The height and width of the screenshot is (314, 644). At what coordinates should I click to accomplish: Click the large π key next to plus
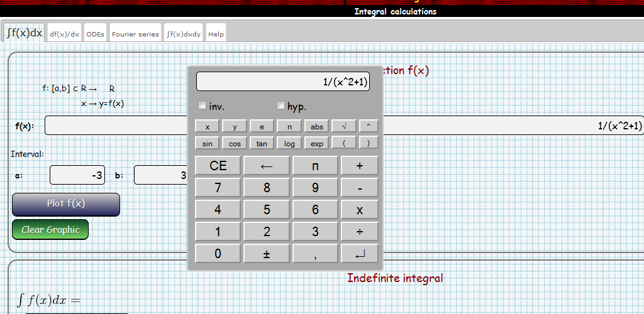[x=315, y=166]
